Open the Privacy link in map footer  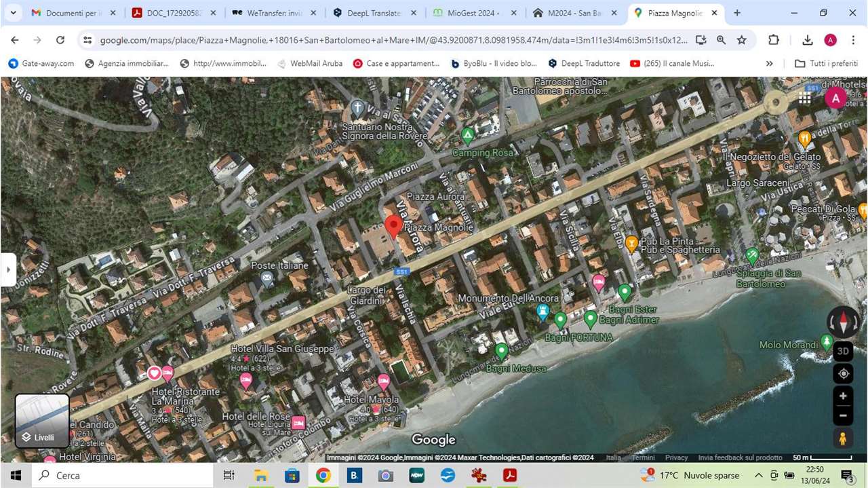(676, 457)
